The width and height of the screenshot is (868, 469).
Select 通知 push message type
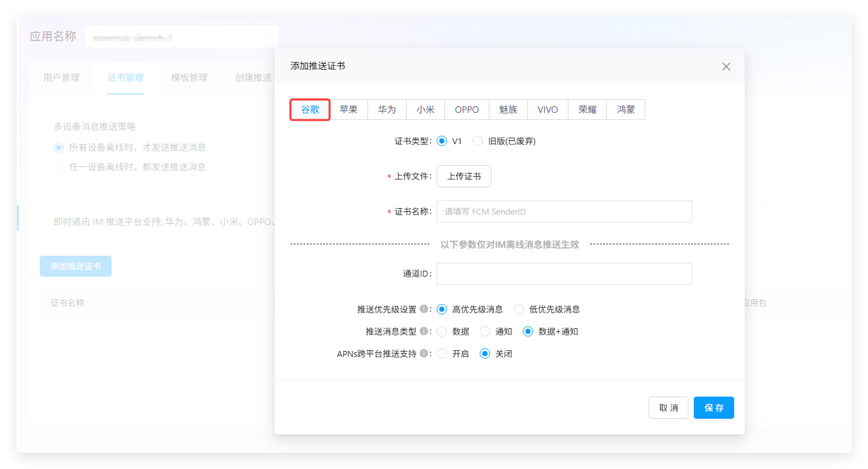click(x=485, y=331)
